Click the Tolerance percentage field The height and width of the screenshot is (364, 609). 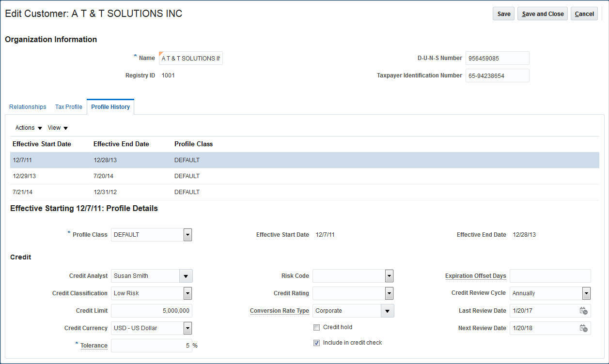coord(152,346)
